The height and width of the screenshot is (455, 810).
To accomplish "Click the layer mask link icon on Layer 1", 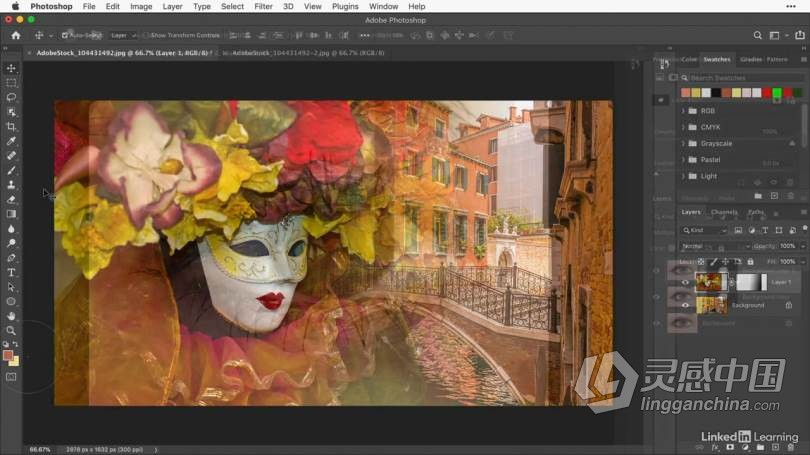I will click(x=731, y=282).
